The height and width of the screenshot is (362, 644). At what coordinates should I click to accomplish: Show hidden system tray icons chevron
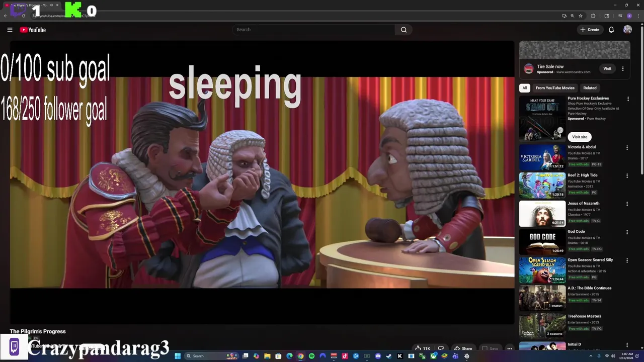point(591,356)
